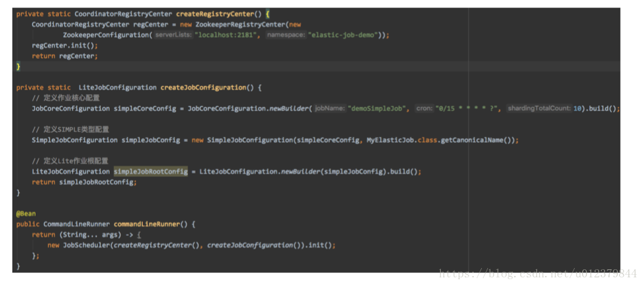Click the ZookeeperConfiguration class name

pyautogui.click(x=106, y=35)
